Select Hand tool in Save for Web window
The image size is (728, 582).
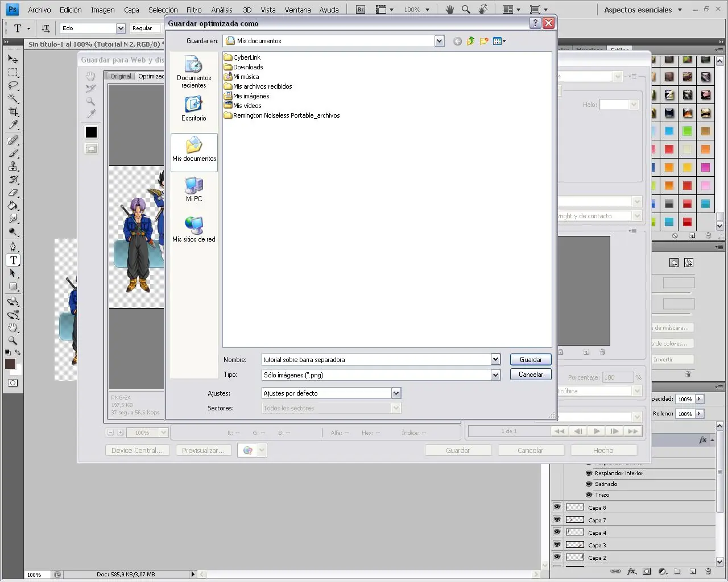[90, 76]
